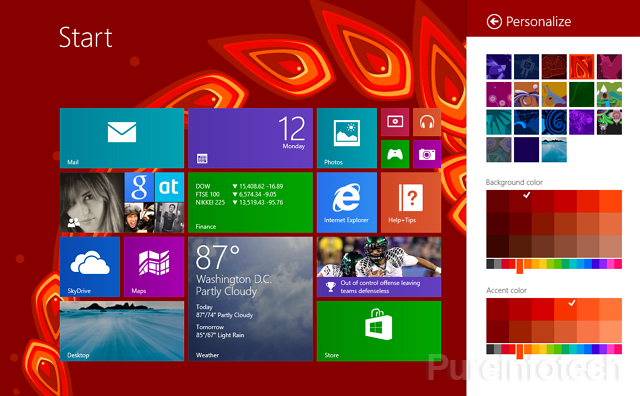Open the People tile with photos
This screenshot has height=396, width=640.
(122, 202)
